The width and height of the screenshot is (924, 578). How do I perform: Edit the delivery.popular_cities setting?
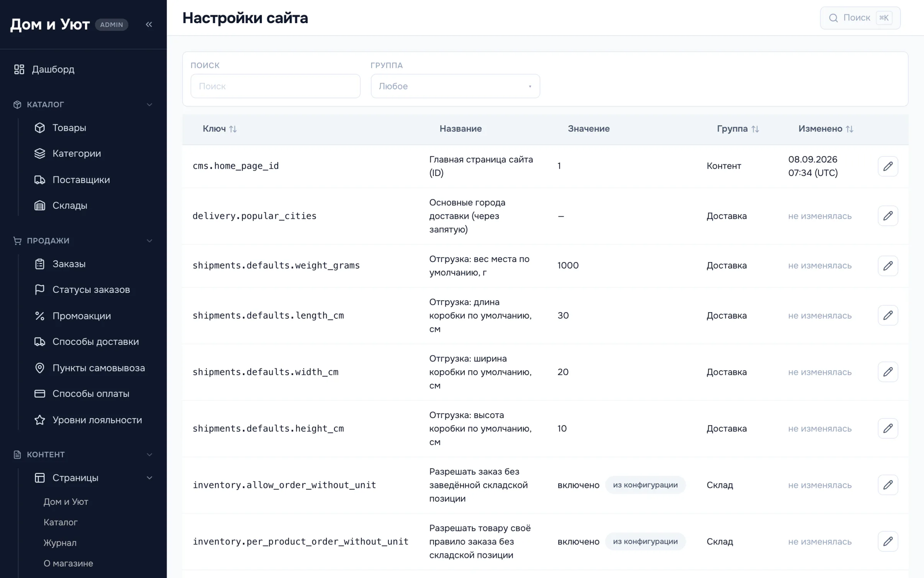[x=888, y=216]
